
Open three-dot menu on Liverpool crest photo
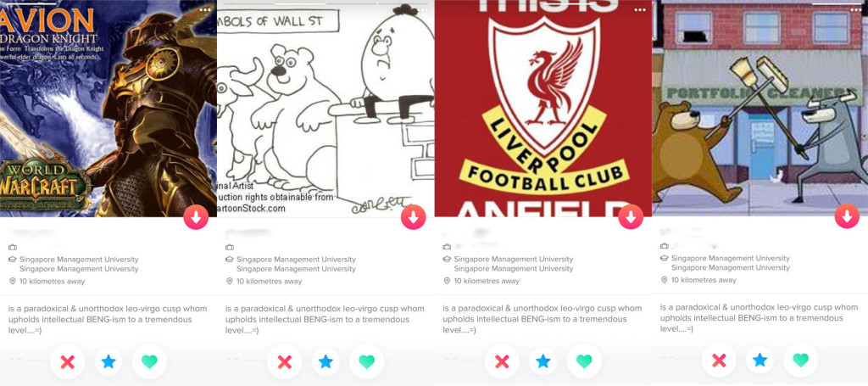coord(640,10)
